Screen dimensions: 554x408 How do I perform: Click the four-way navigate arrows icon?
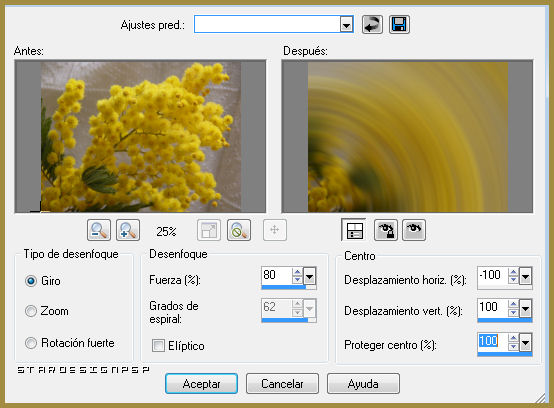pos(275,230)
